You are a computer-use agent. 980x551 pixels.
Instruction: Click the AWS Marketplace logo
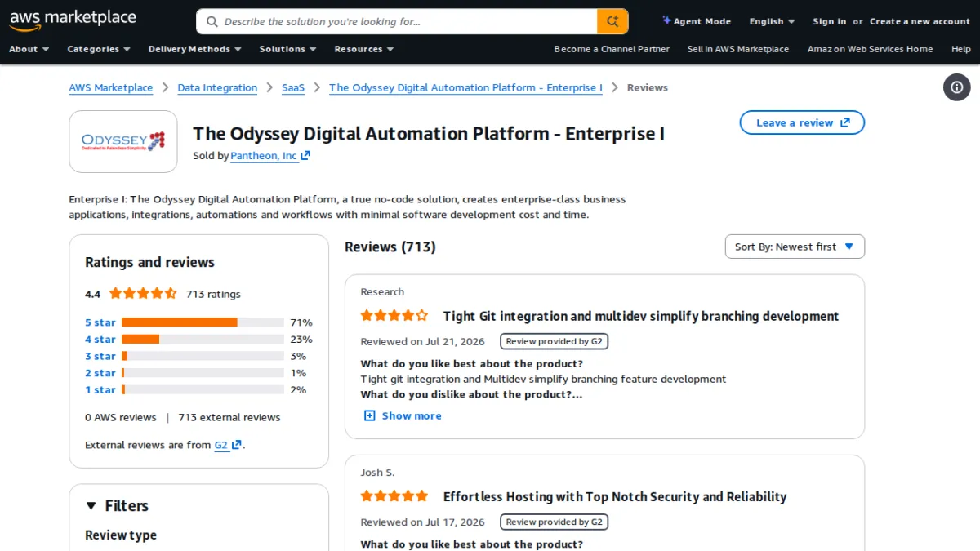point(73,20)
